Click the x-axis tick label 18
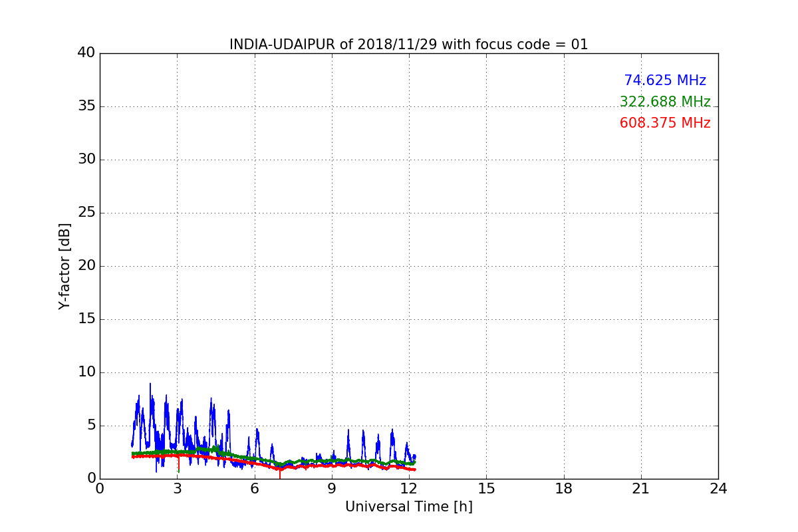This screenshot has height=532, width=798. (x=564, y=489)
